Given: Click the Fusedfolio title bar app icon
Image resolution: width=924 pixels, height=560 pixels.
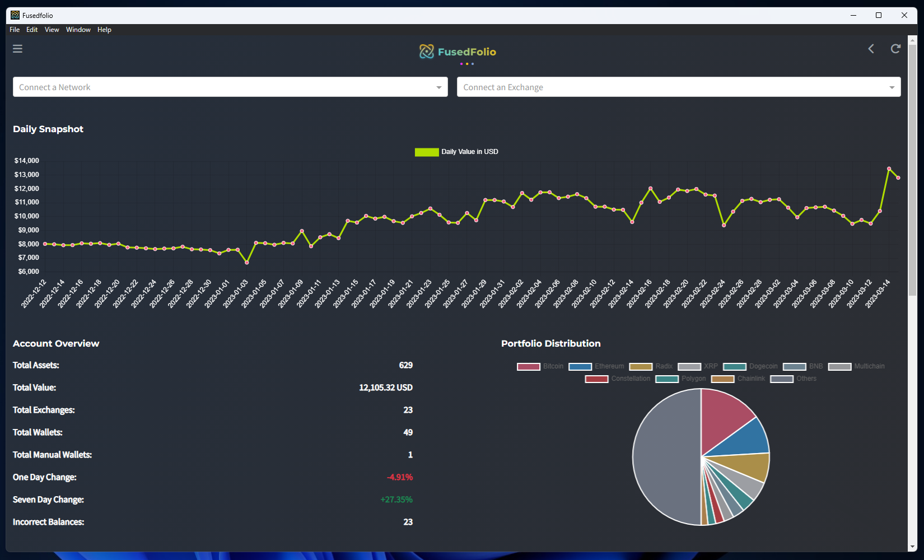Looking at the screenshot, I should pyautogui.click(x=15, y=15).
